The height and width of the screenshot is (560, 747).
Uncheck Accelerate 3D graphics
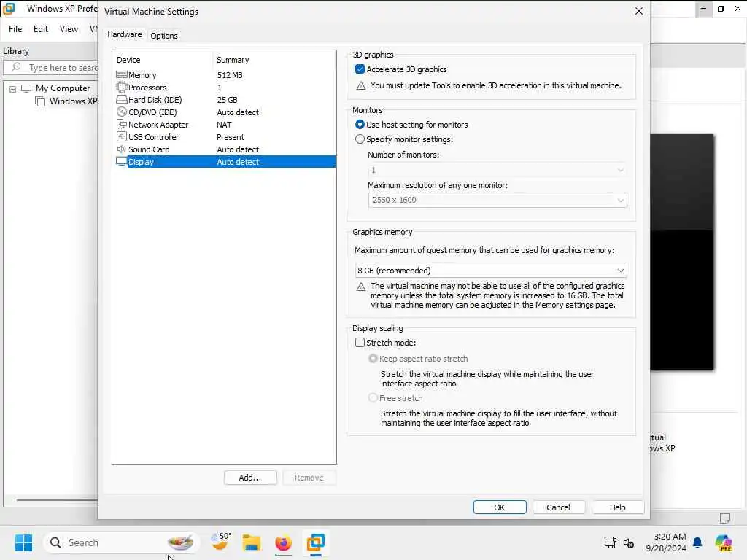[360, 69]
